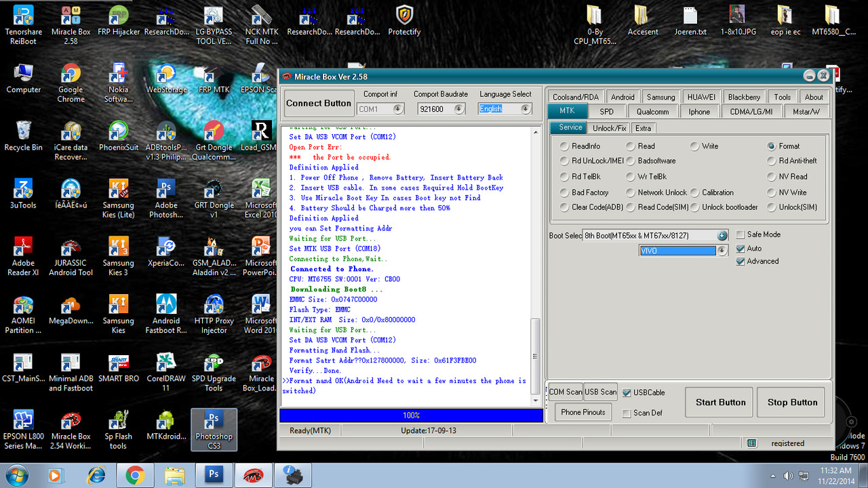Switch to the Coolsand/RDA tab

point(575,97)
